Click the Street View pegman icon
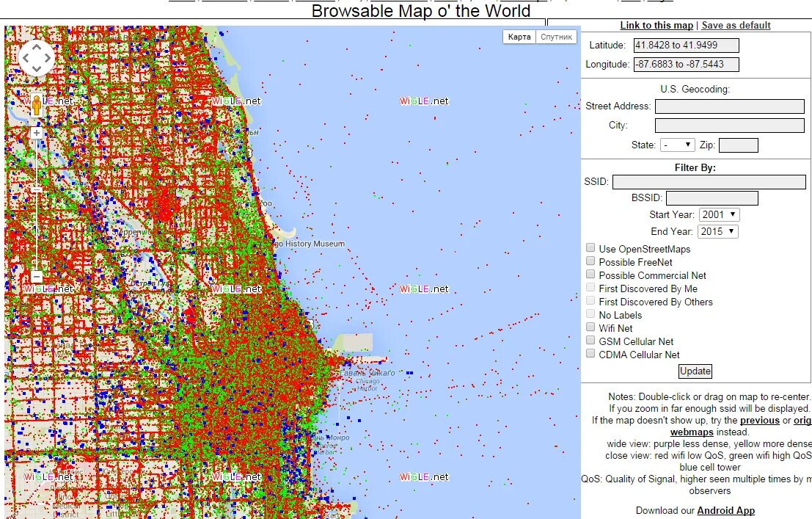The image size is (812, 519). (x=36, y=105)
